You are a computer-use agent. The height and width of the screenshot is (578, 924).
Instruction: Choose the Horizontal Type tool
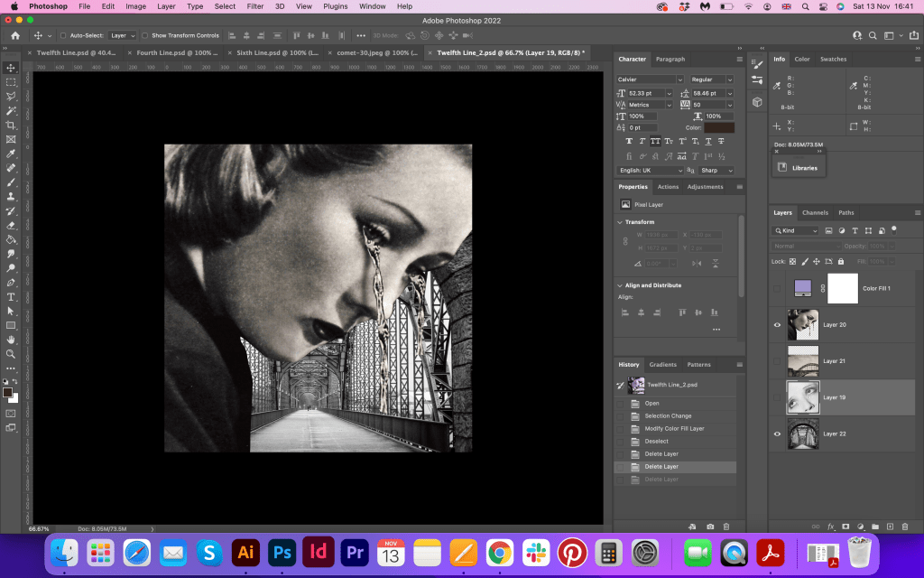point(11,296)
